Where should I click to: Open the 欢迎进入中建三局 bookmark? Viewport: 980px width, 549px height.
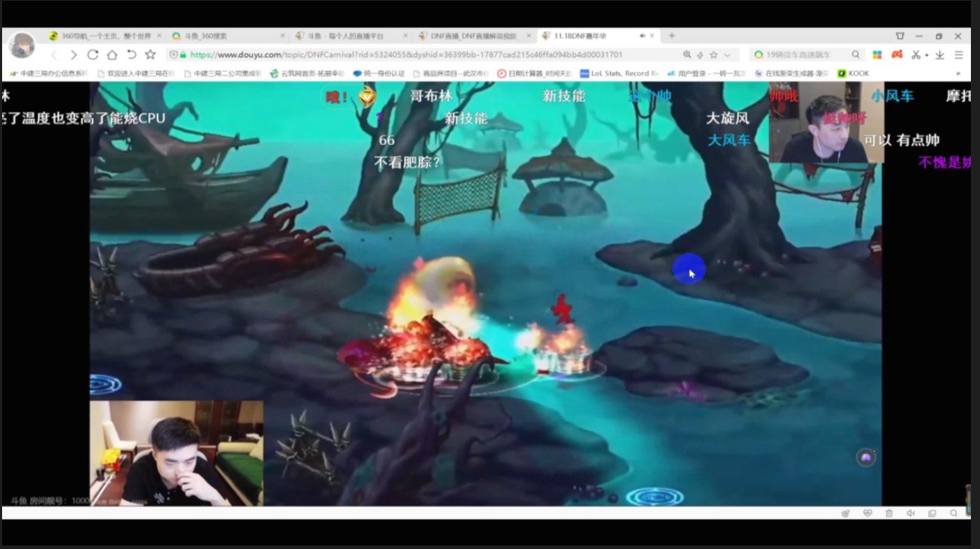click(138, 73)
